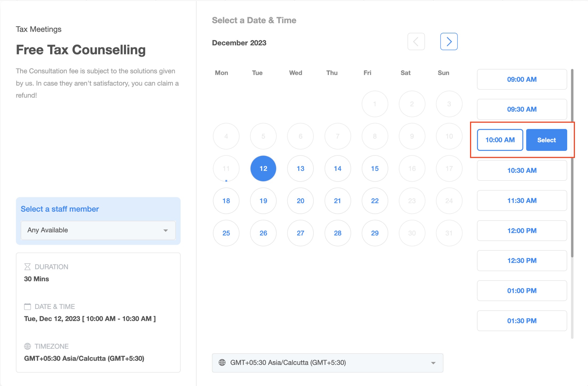Screen dimensions: 588x386
Task: Click the calendar Date & Time icon
Action: [x=27, y=307]
